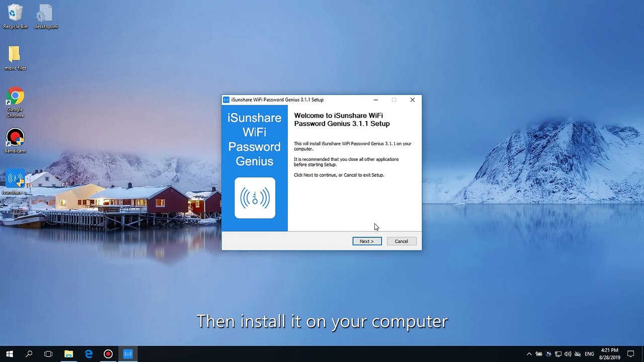
Task: Click the iSunshare setup taskbar button
Action: coord(128,354)
